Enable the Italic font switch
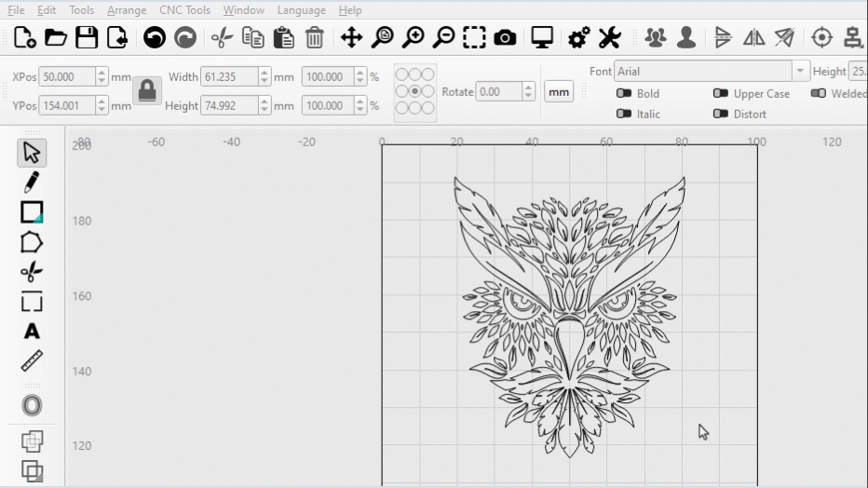This screenshot has height=488, width=868. 624,114
